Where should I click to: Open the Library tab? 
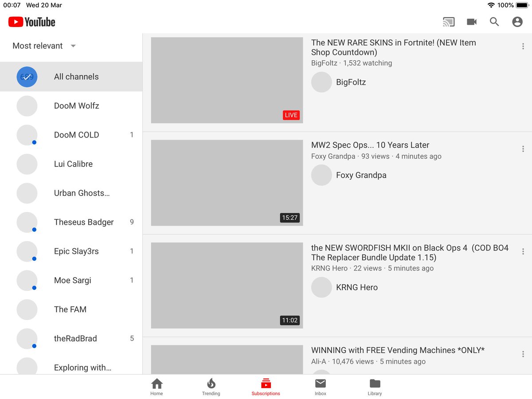375,387
